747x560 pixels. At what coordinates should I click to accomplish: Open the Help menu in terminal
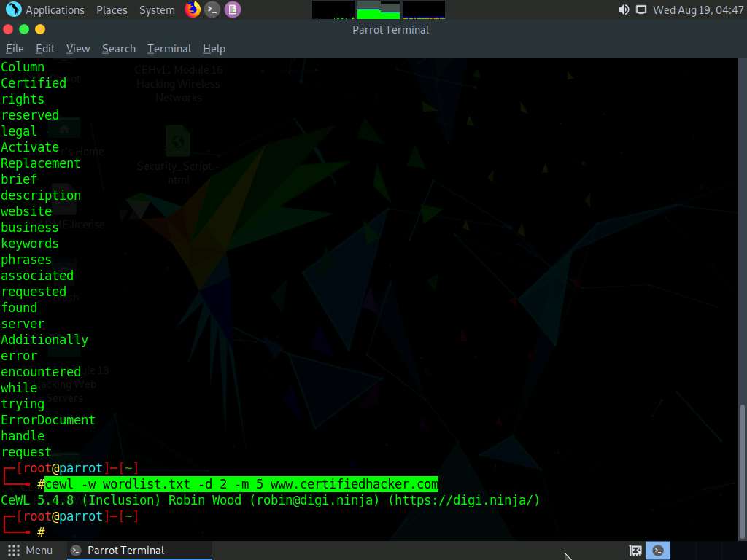214,49
